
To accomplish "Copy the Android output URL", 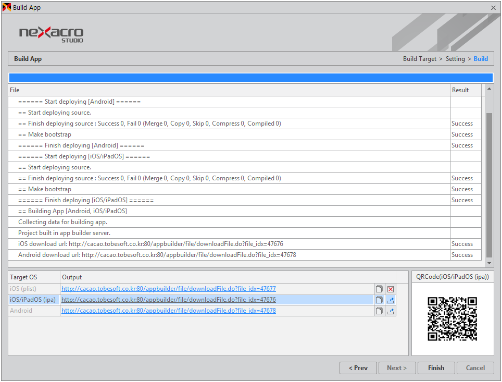I will [379, 311].
